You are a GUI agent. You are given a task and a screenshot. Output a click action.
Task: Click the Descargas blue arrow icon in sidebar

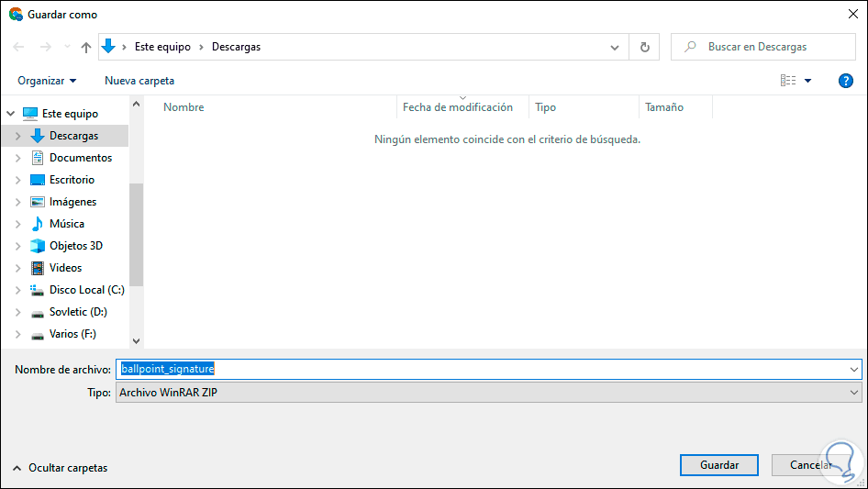[x=37, y=136]
